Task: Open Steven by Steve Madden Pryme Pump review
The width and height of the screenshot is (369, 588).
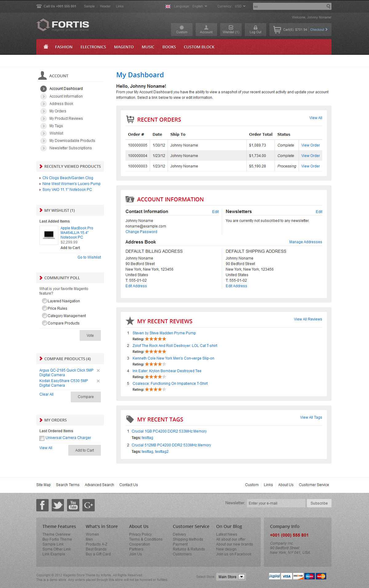Action: click(x=164, y=333)
